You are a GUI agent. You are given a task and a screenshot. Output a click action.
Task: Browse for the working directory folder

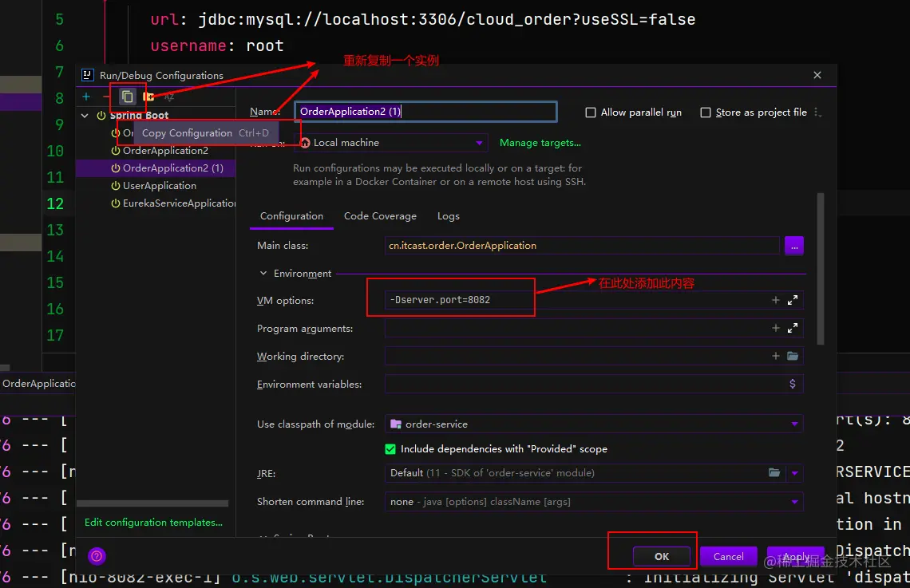click(x=793, y=356)
